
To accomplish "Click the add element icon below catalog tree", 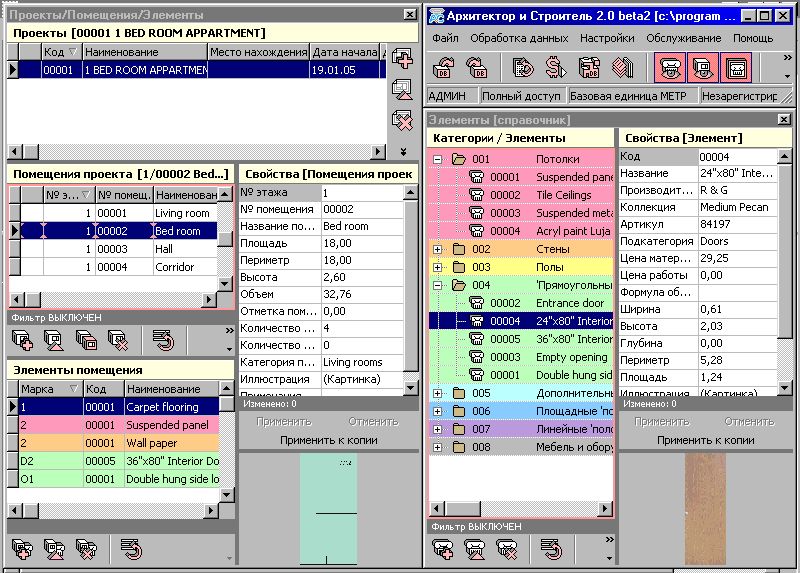I will pos(444,548).
